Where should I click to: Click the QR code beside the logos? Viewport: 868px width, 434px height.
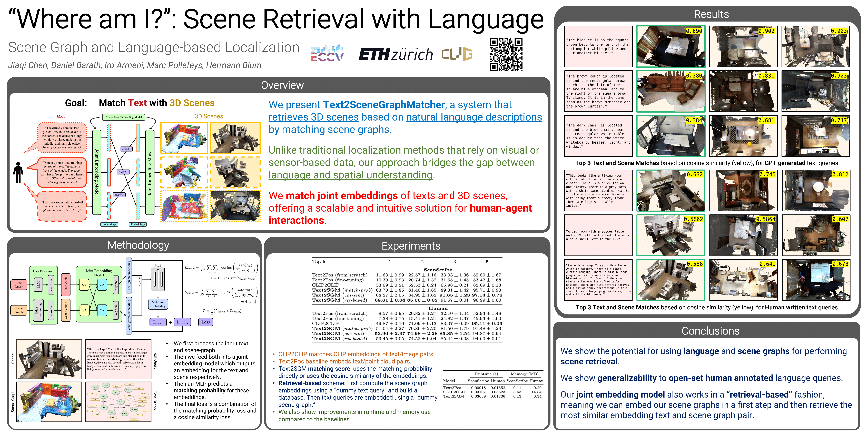pos(506,54)
